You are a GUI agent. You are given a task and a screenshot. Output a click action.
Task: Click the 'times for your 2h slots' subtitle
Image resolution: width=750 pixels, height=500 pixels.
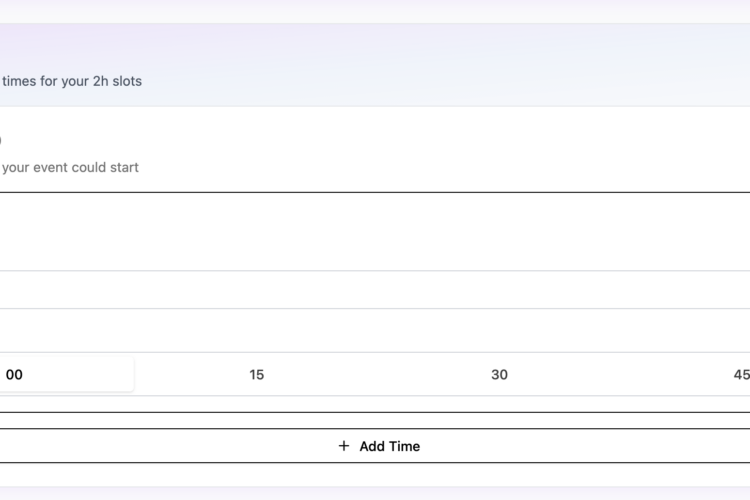pyautogui.click(x=72, y=81)
